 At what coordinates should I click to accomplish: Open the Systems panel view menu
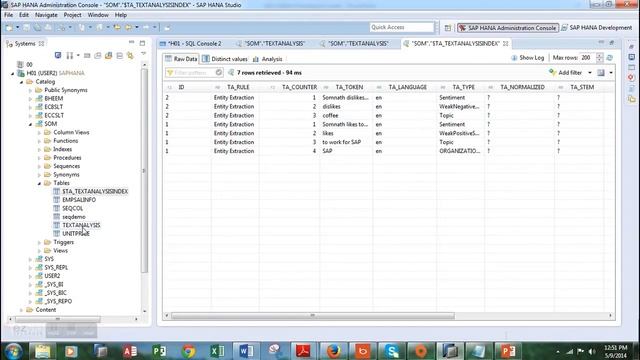tap(143, 54)
